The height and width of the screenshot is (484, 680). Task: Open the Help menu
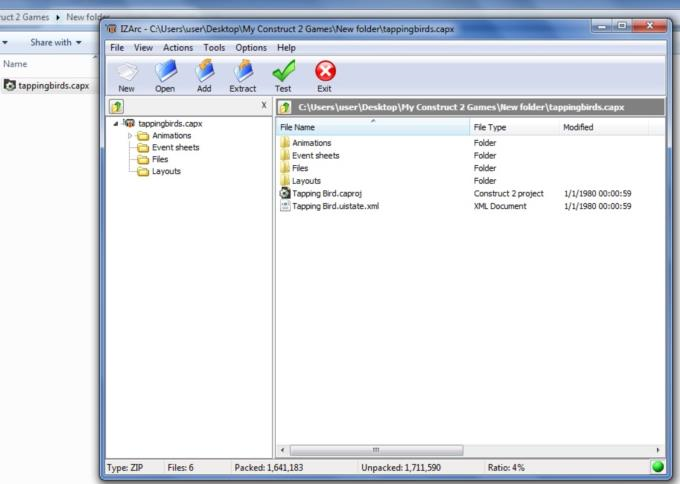[x=286, y=48]
